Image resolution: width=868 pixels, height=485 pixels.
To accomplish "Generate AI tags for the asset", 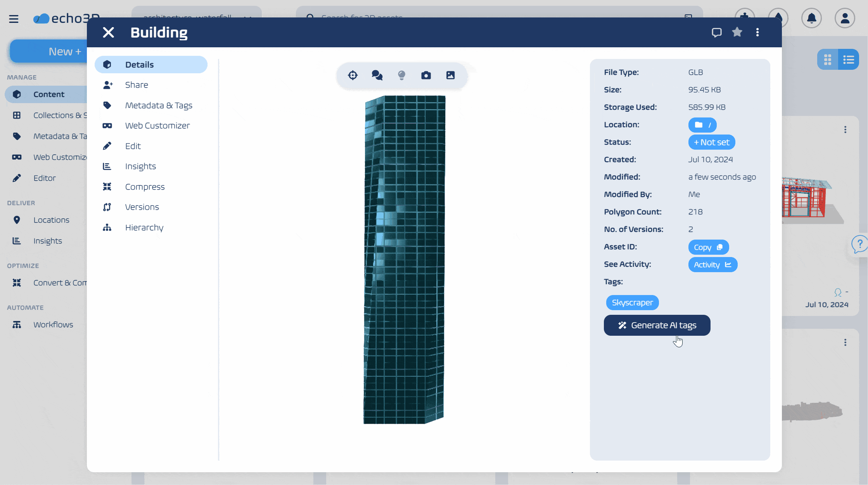I will point(657,325).
